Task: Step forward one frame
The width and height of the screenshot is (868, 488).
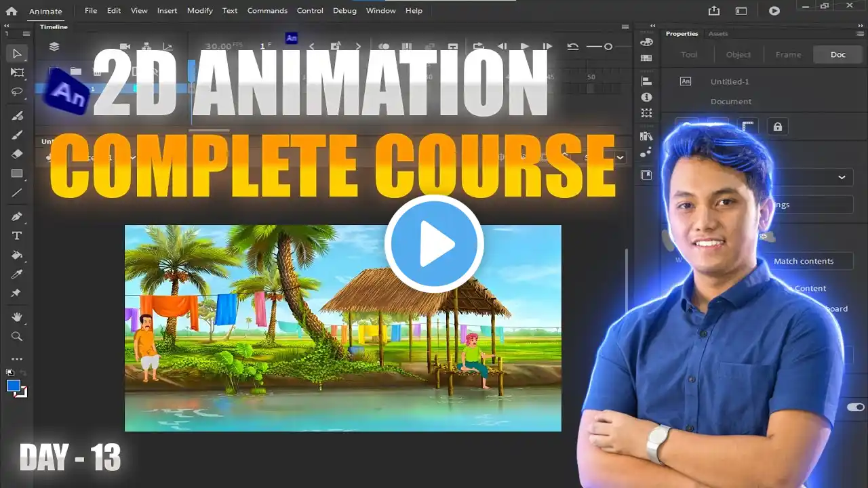Action: [547, 47]
